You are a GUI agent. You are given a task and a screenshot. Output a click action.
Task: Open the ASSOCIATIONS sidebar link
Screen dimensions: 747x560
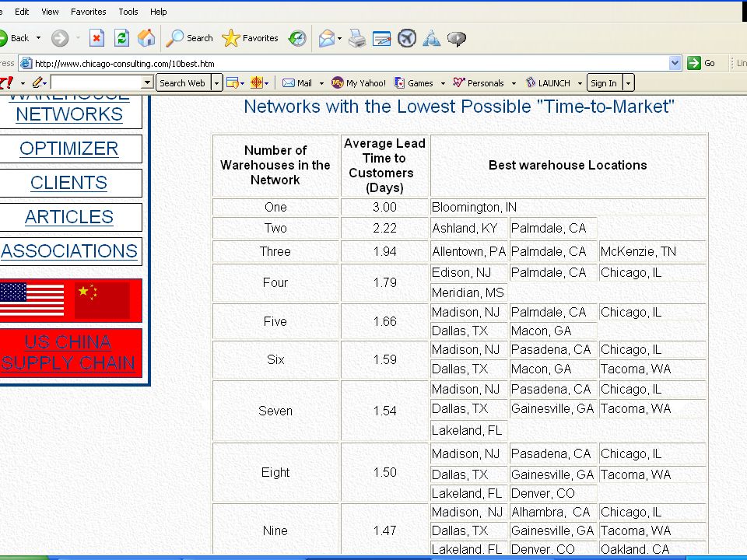pos(69,251)
